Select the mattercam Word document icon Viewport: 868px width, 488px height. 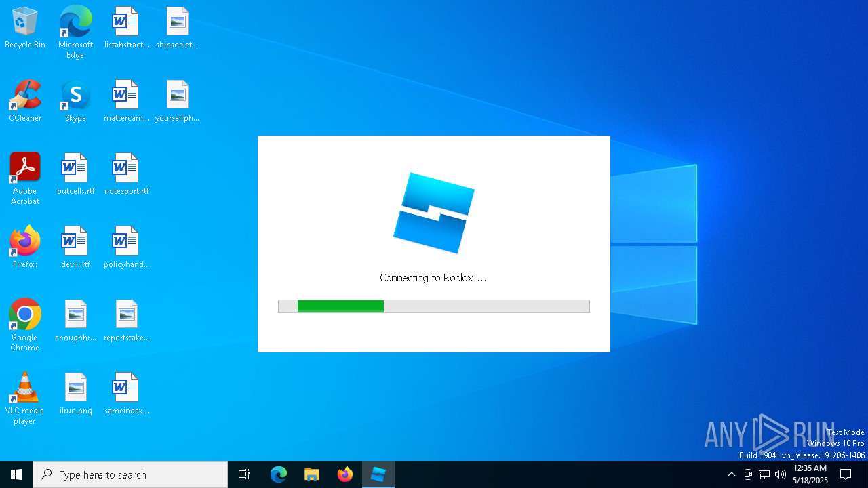pyautogui.click(x=126, y=102)
